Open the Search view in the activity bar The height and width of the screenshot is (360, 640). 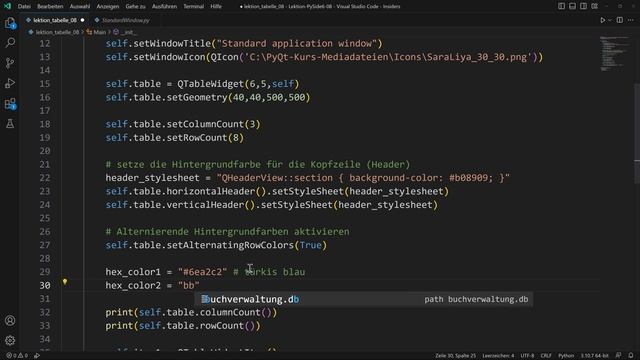(x=10, y=43)
